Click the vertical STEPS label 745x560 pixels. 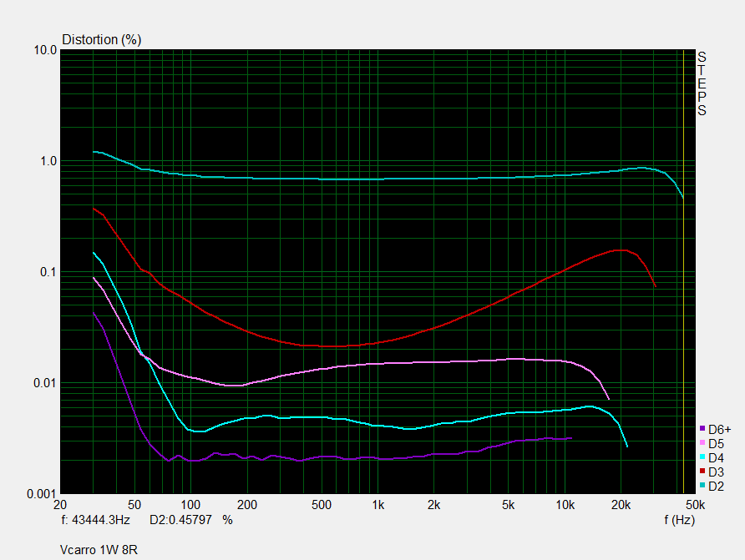(702, 84)
